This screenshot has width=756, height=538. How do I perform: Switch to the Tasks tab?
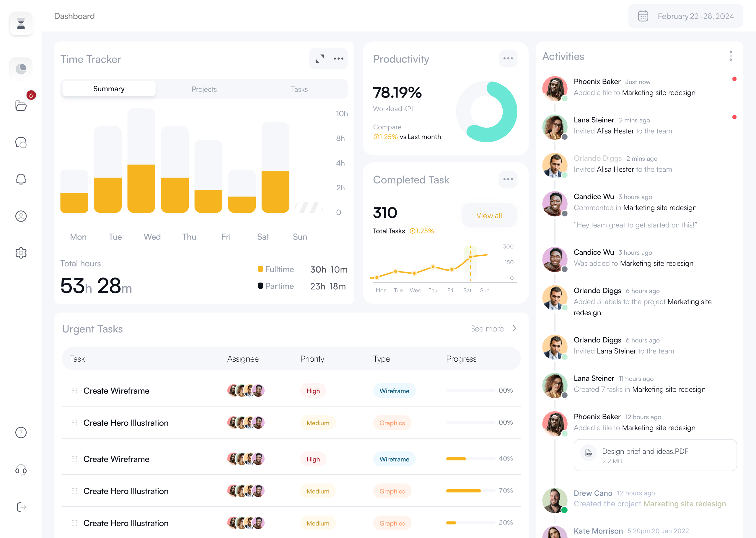click(299, 89)
